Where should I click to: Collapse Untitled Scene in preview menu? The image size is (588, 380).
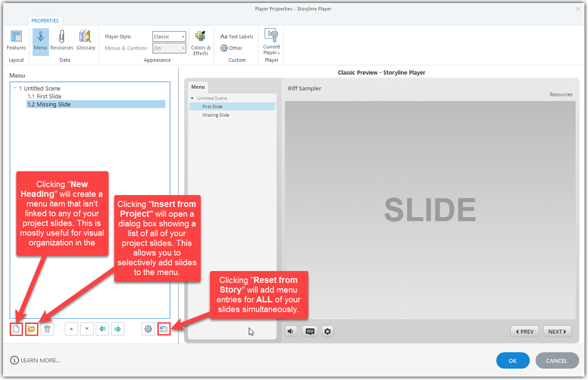point(192,98)
